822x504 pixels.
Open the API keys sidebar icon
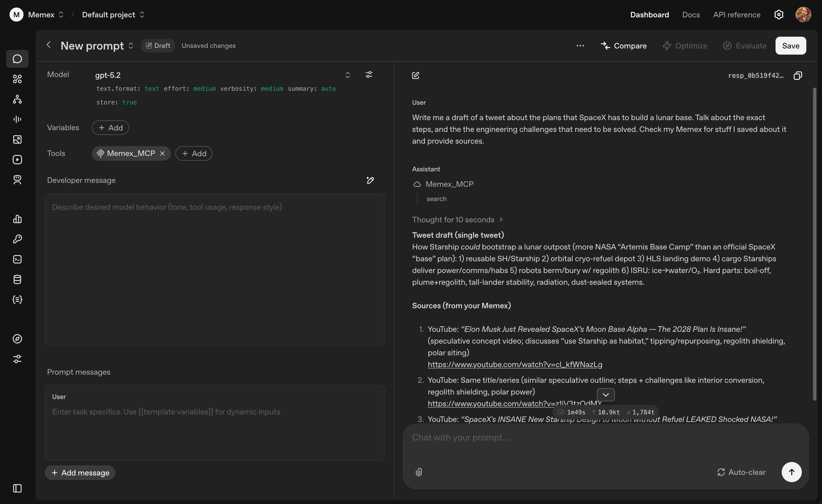pyautogui.click(x=17, y=239)
